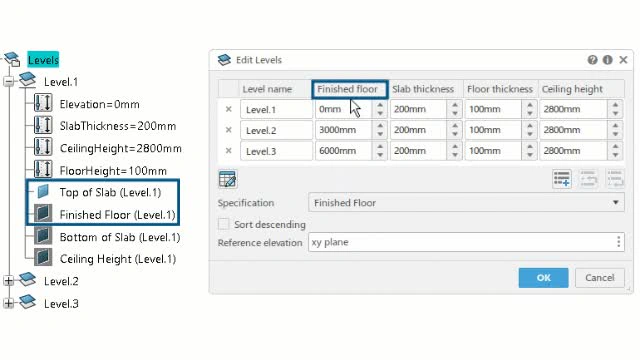The height and width of the screenshot is (360, 640).
Task: Click the FloorHeight parameter icon
Action: pyautogui.click(x=43, y=169)
